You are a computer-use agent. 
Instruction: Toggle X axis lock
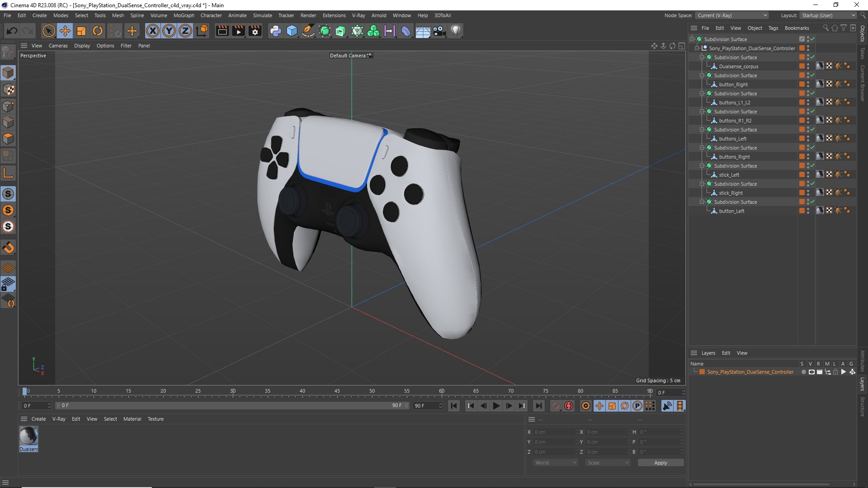[x=153, y=31]
